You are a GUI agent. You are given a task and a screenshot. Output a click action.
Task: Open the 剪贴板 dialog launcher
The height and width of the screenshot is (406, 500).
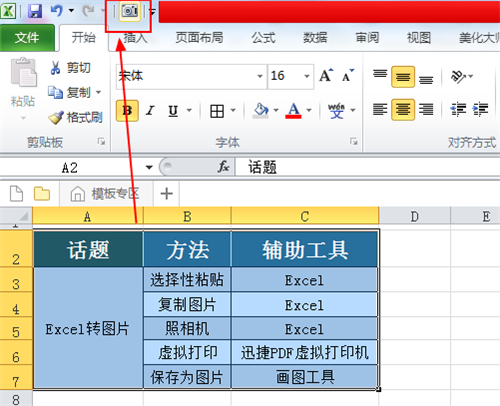point(101,142)
